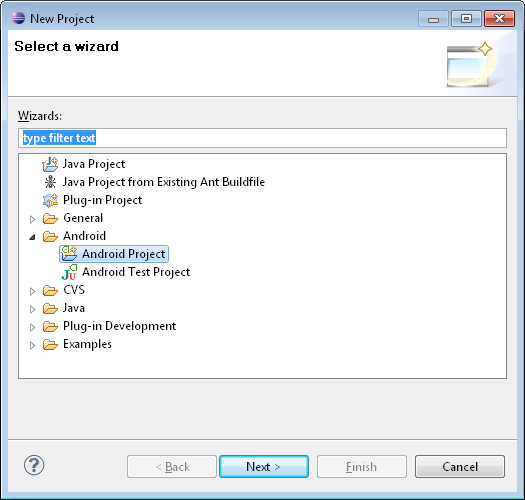Click the Android Test Project JUnit icon

(x=69, y=272)
